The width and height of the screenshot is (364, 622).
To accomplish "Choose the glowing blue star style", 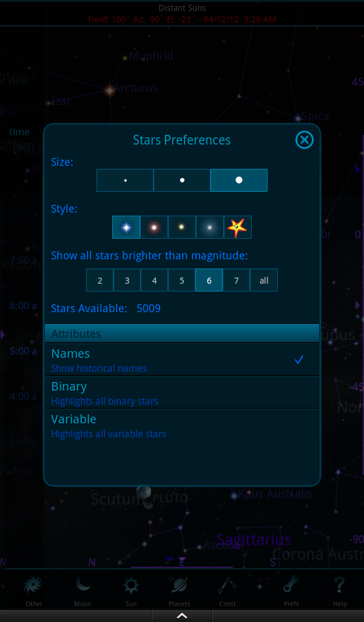I will 126,227.
